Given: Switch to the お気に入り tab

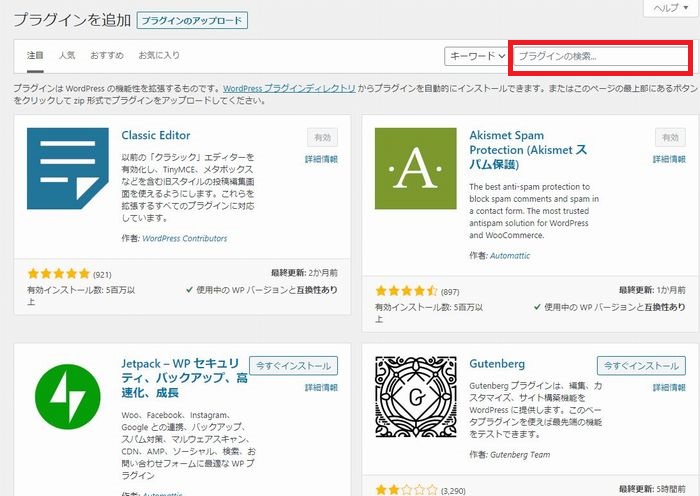Looking at the screenshot, I should point(159,55).
